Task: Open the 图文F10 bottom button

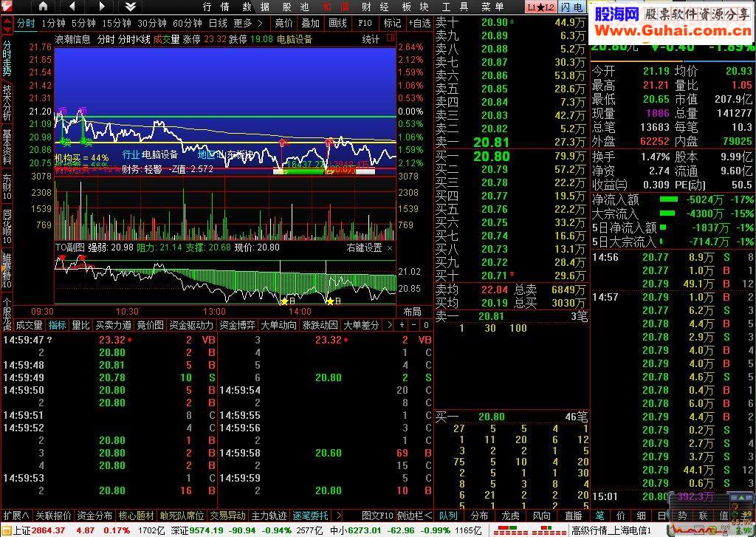Action: point(377,516)
